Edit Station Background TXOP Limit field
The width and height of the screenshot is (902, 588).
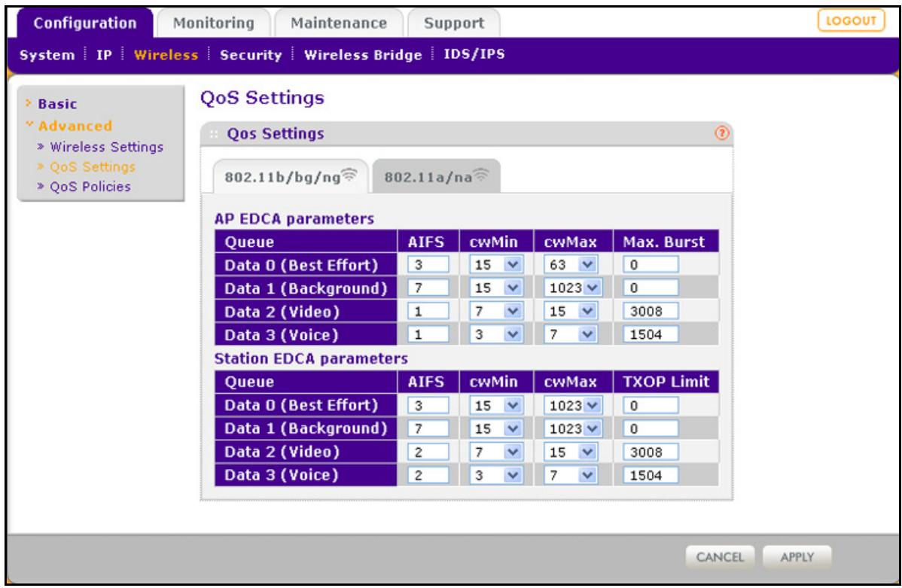651,428
